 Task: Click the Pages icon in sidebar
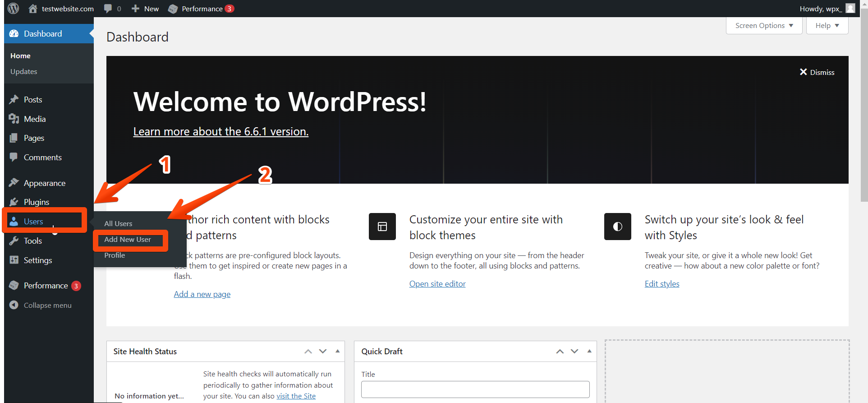click(x=14, y=138)
